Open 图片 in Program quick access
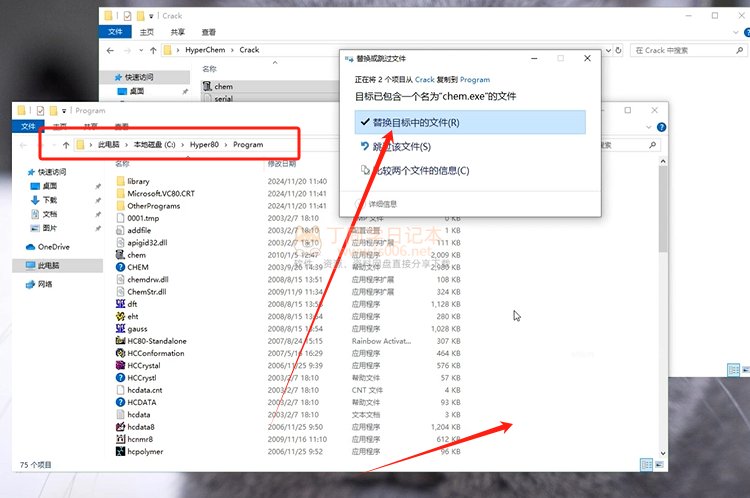Image resolution: width=750 pixels, height=498 pixels. (44, 228)
